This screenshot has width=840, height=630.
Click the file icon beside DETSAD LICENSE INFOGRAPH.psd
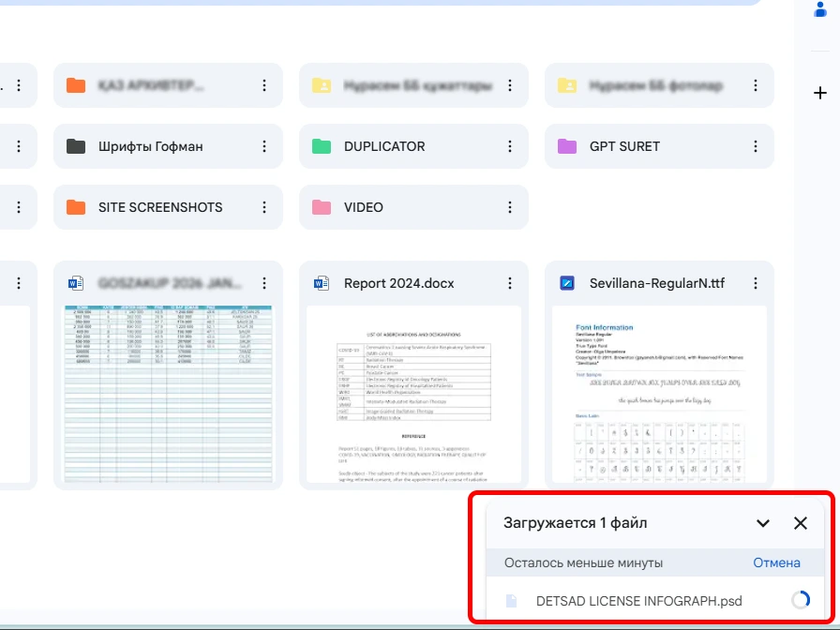coord(512,601)
